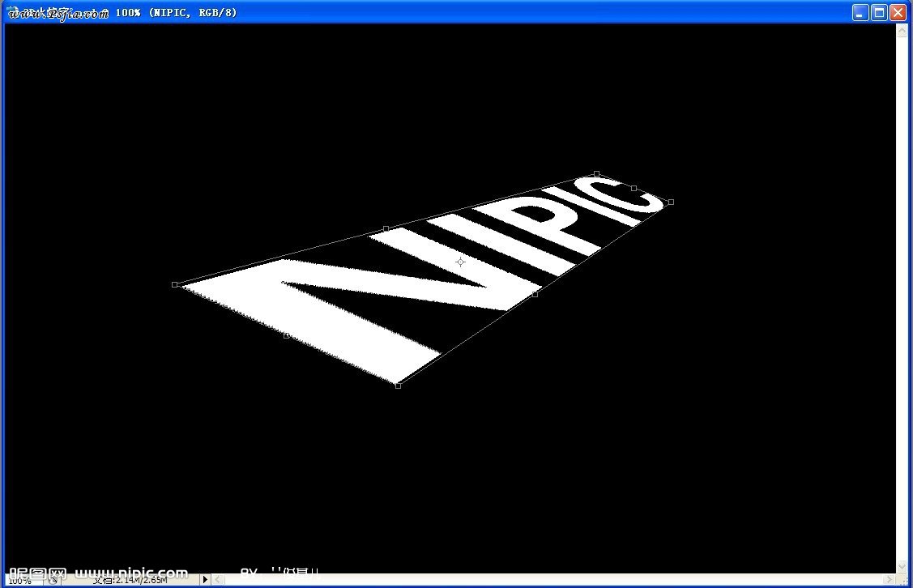Click the horizontal scrollbar right arrow
The height and width of the screenshot is (588, 913).
tap(890, 580)
